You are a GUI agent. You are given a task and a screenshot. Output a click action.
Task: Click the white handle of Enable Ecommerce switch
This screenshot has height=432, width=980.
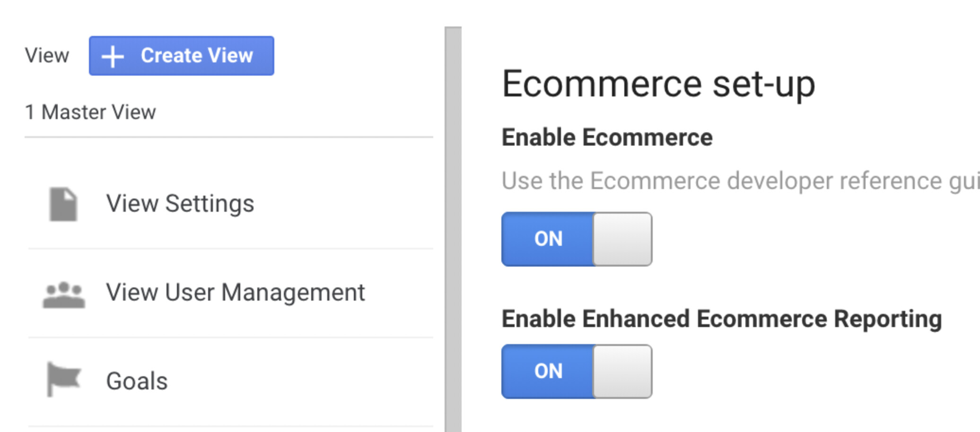(622, 239)
